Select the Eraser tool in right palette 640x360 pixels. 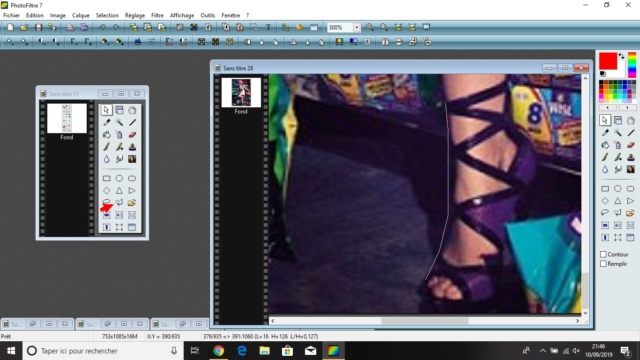[631, 145]
